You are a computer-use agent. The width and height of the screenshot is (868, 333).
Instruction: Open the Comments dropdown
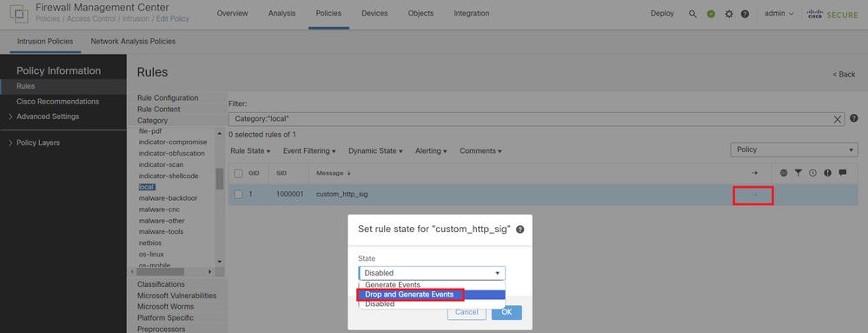coord(480,150)
